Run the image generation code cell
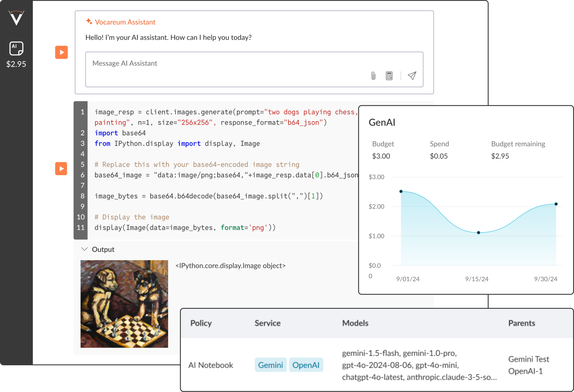 click(61, 169)
